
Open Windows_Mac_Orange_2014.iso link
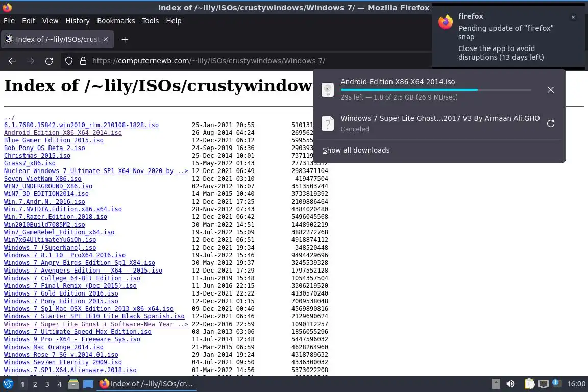[54, 347]
